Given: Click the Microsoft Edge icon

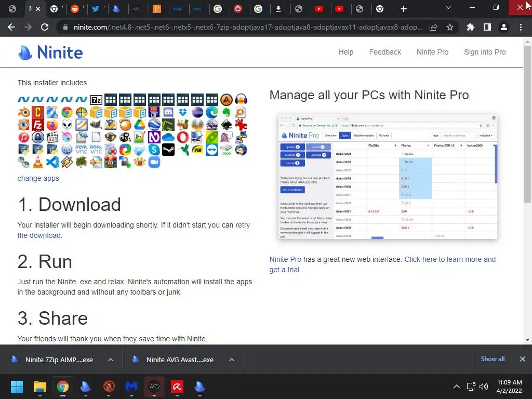Looking at the screenshot, I should click(212, 112).
